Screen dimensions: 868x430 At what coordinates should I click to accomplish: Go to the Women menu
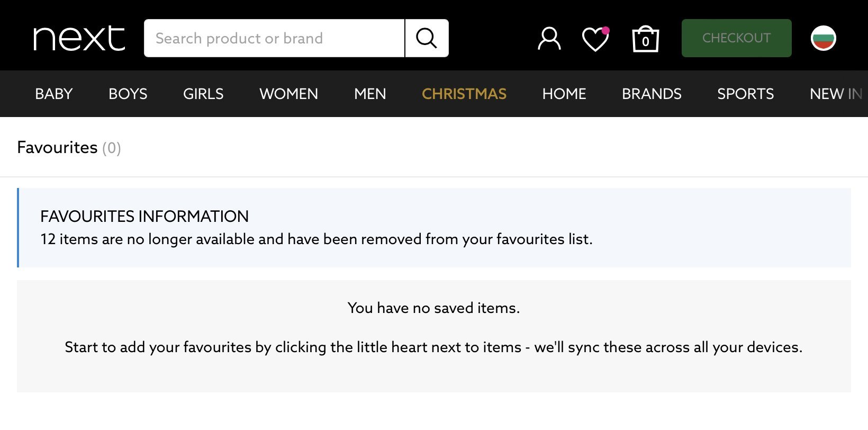tap(288, 94)
